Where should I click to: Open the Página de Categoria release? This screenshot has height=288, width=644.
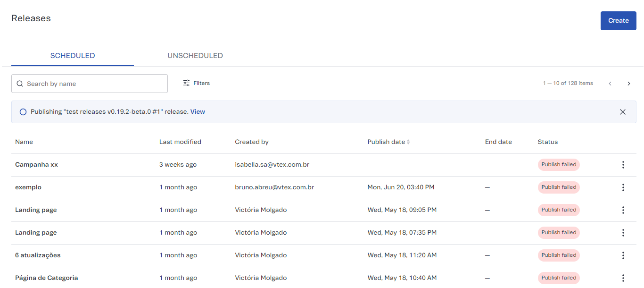coord(46,278)
